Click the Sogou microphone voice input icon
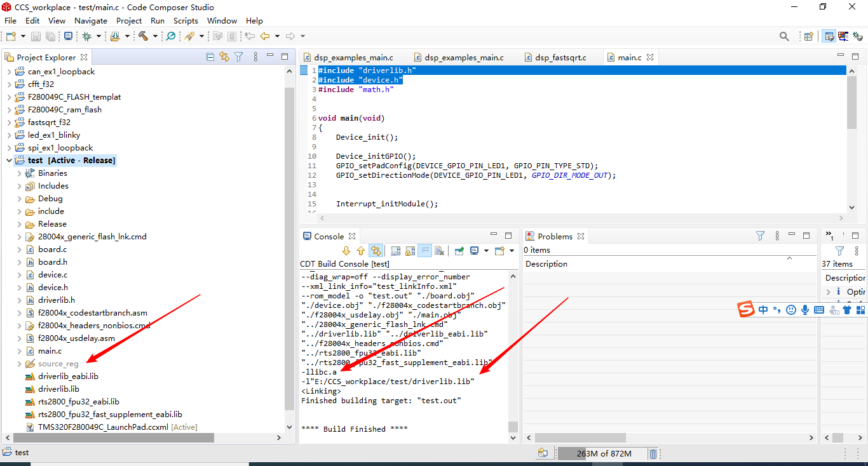The height and width of the screenshot is (466, 868). tap(804, 310)
